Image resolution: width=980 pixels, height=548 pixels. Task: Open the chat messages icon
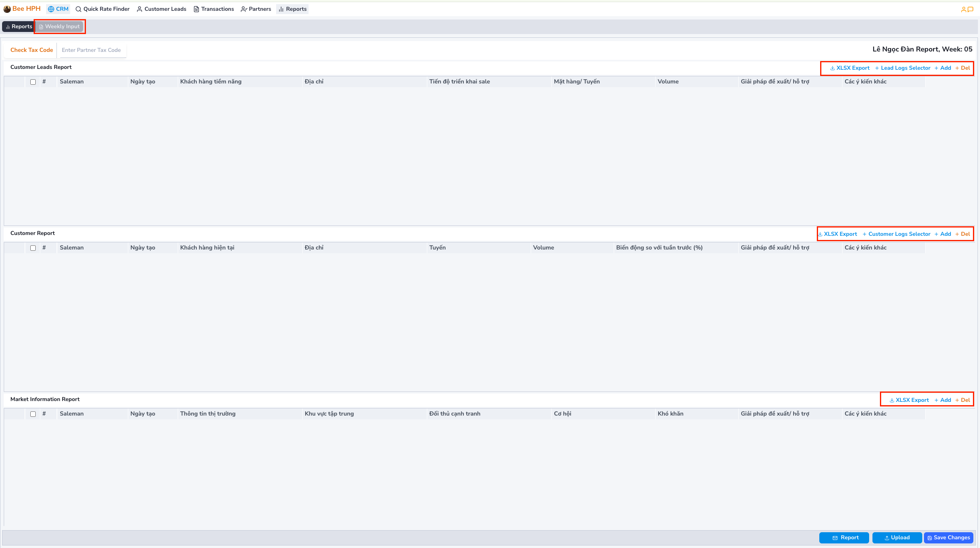pos(970,10)
